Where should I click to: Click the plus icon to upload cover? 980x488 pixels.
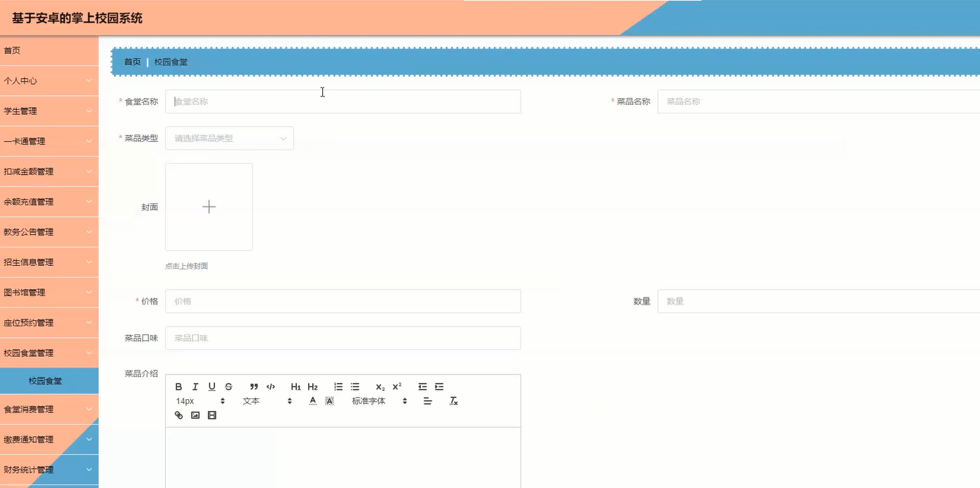(209, 207)
